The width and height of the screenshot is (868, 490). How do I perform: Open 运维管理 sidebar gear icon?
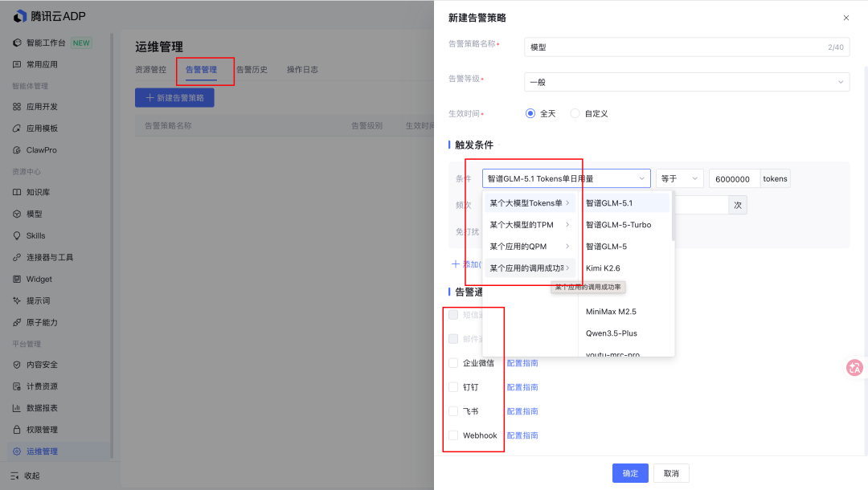tap(17, 451)
